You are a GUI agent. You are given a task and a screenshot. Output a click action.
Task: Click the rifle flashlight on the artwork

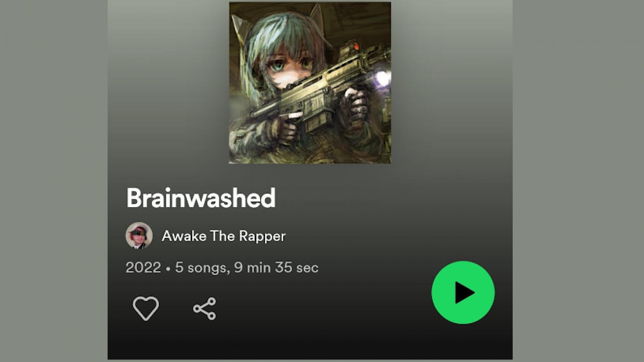[x=382, y=78]
